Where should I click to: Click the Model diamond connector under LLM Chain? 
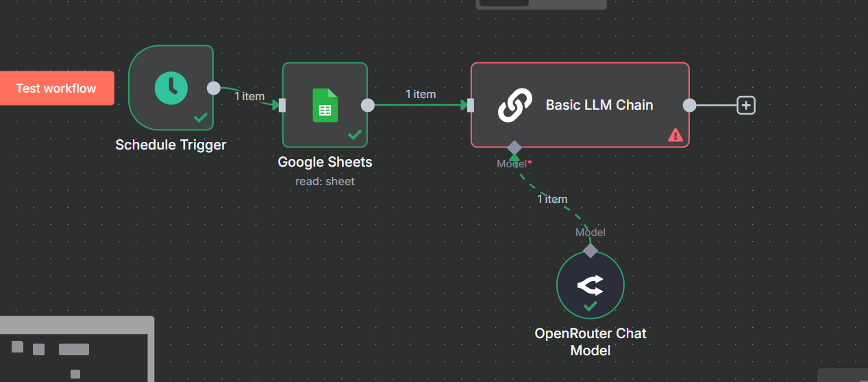coord(514,147)
